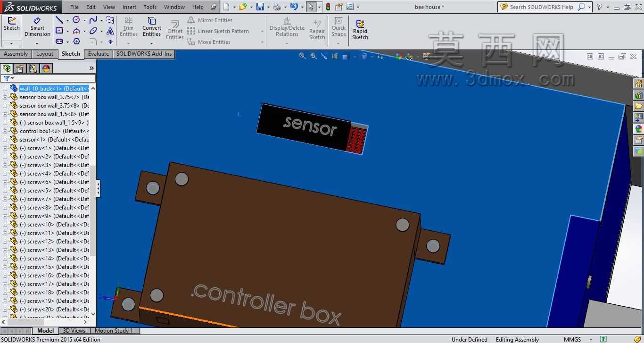Open the Display/Delete Relations dropdown arrow
The image size is (644, 343).
point(287,43)
